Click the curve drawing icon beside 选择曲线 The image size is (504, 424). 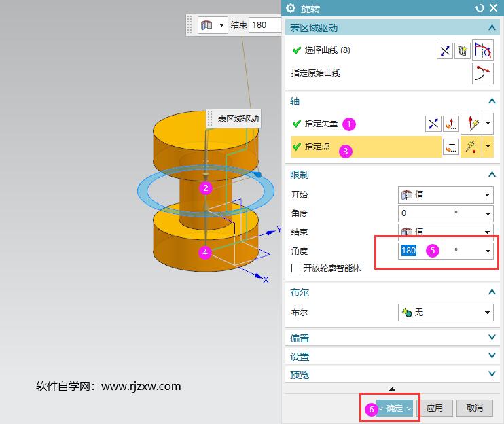483,50
